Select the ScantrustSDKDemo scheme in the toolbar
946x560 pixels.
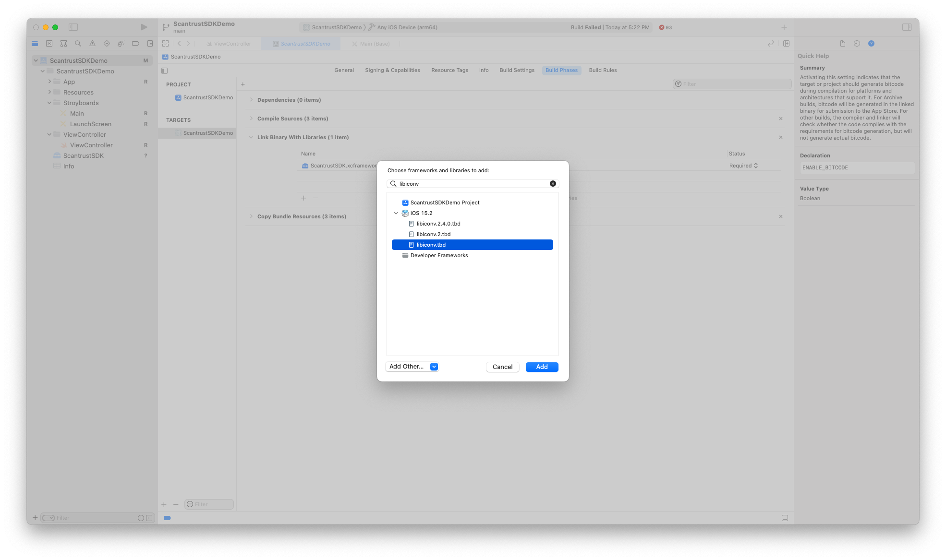[x=332, y=27]
